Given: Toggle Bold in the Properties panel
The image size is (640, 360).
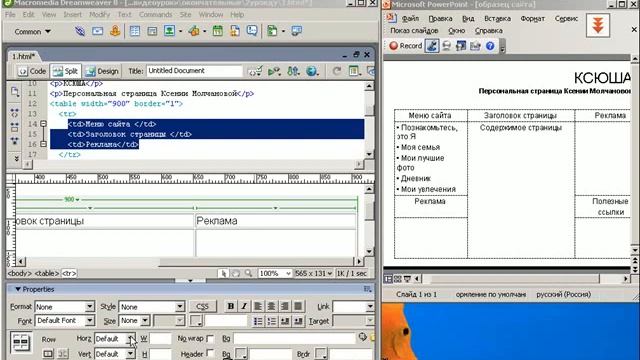Looking at the screenshot, I should click(x=231, y=306).
